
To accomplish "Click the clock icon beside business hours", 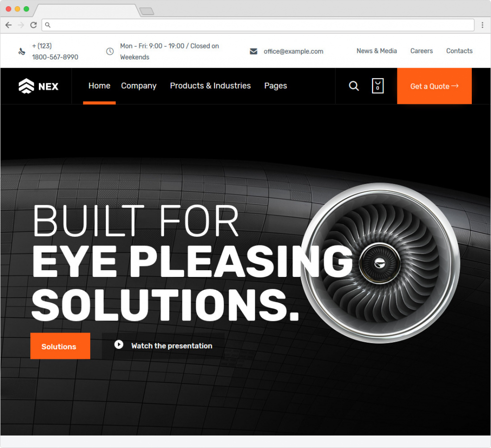I will coord(110,51).
